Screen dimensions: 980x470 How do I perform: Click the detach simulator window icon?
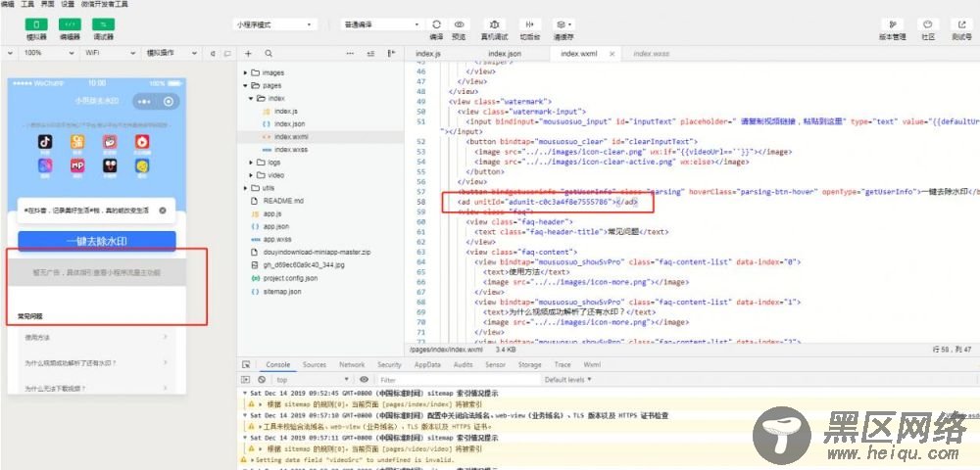[x=227, y=54]
